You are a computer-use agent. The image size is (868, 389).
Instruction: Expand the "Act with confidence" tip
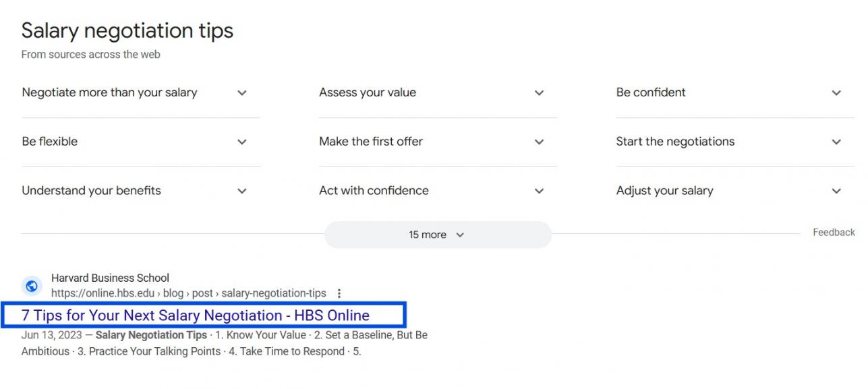click(x=374, y=191)
